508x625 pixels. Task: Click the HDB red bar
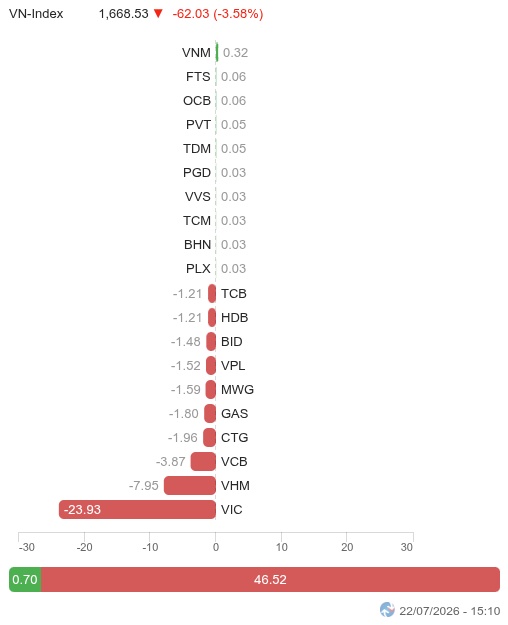[212, 318]
